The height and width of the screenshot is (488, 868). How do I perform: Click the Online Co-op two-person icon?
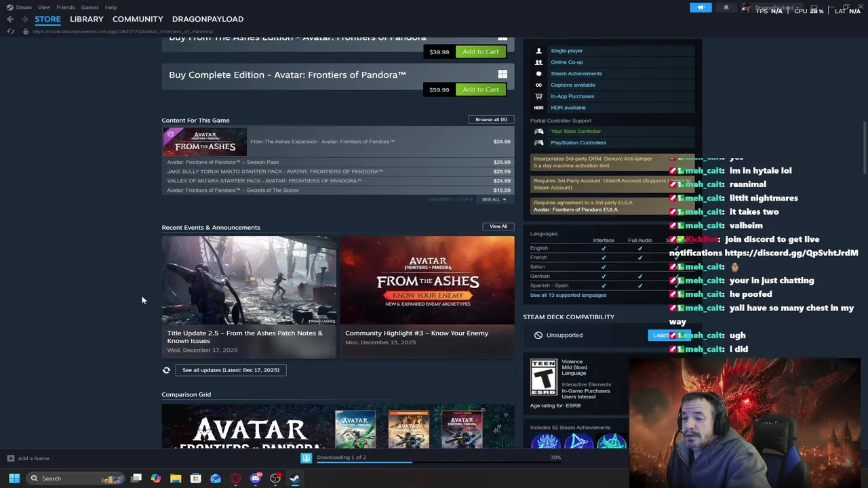538,62
